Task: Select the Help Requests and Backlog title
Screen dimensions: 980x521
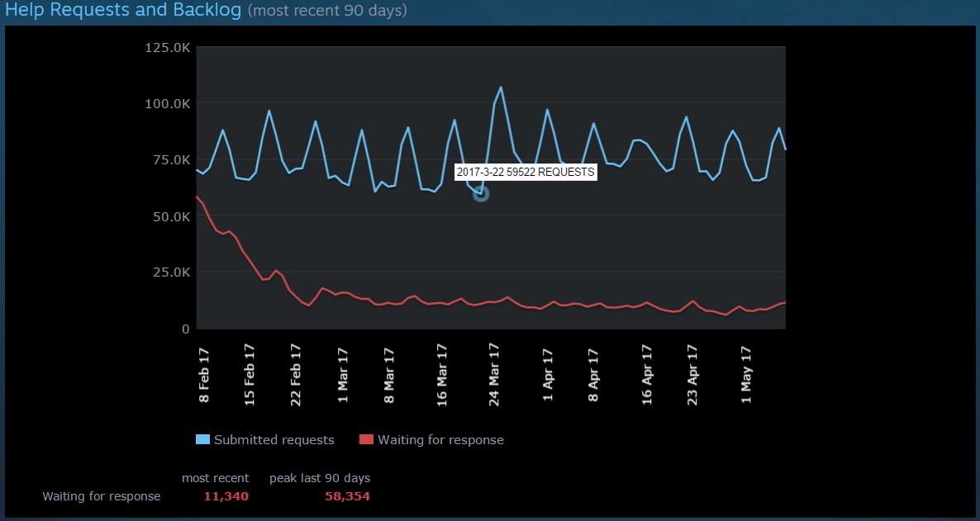Action: [124, 11]
